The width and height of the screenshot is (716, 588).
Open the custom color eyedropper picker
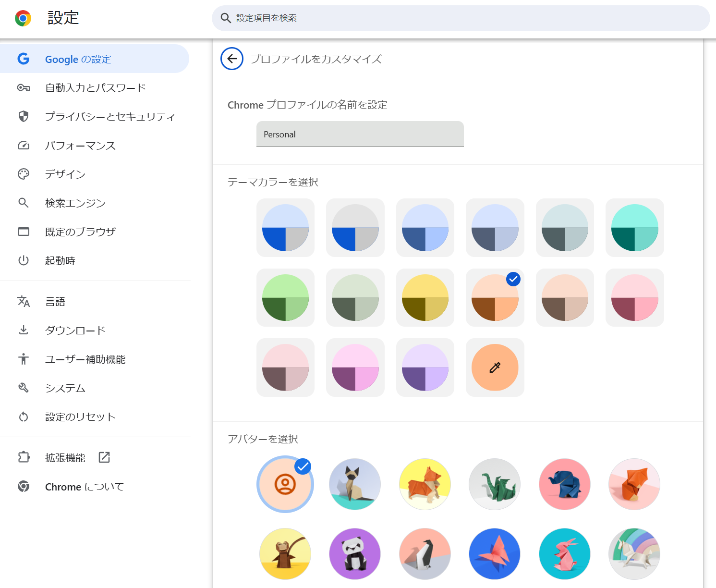(495, 367)
